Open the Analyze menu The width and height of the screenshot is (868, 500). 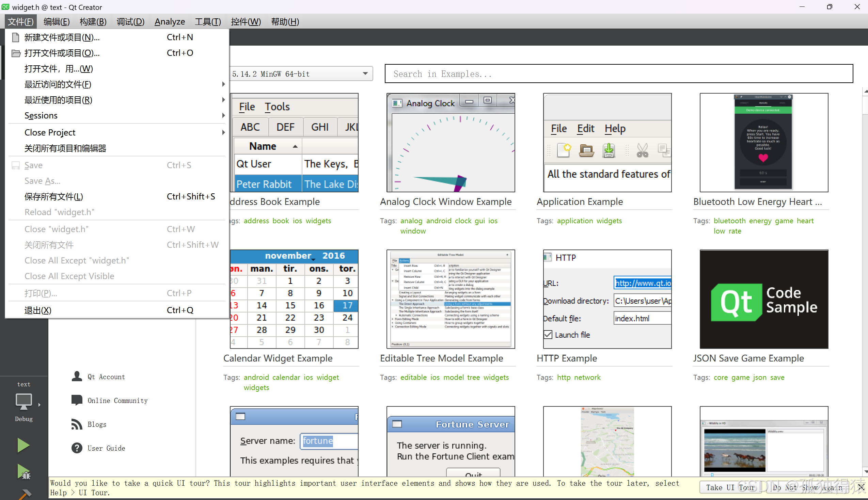point(170,22)
